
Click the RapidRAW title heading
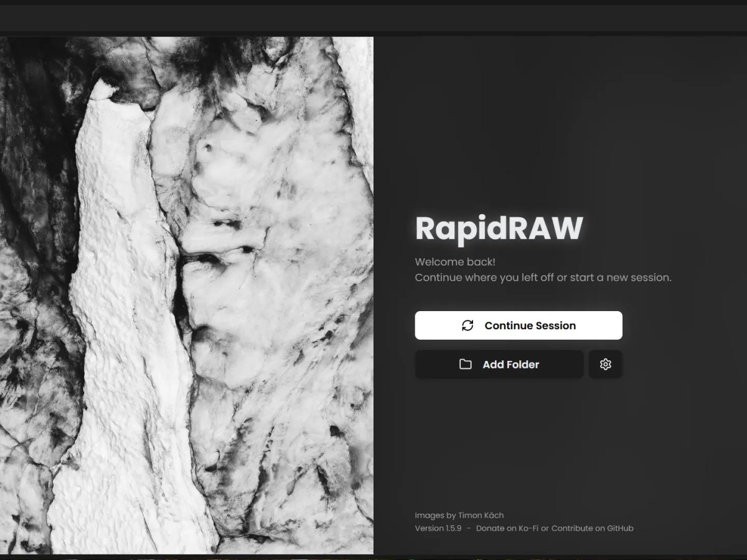click(499, 228)
